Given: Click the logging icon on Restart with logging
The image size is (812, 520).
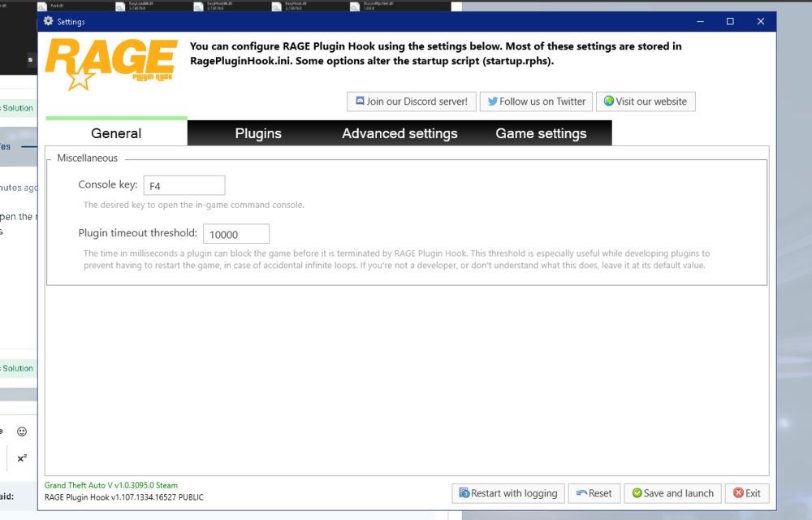Looking at the screenshot, I should click(x=462, y=493).
